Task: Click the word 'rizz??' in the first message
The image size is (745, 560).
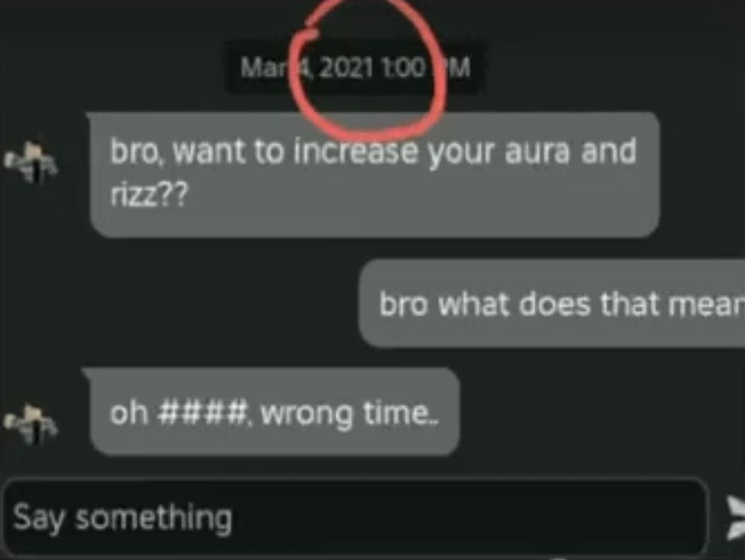Action: coord(149,193)
